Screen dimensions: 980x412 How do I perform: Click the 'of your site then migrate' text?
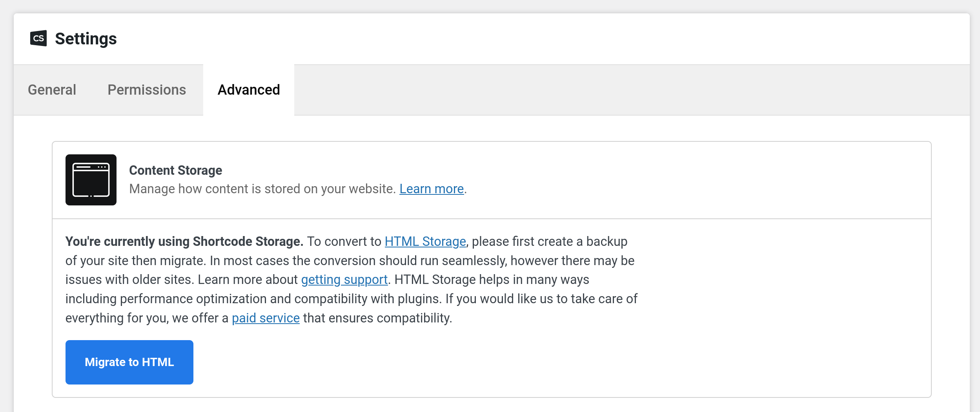[136, 261]
